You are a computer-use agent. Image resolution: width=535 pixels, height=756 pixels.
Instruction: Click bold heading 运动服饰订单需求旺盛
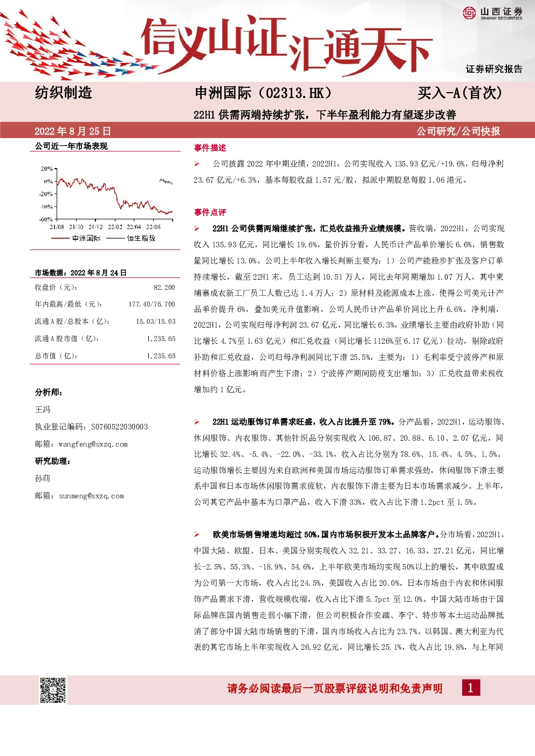click(x=304, y=422)
